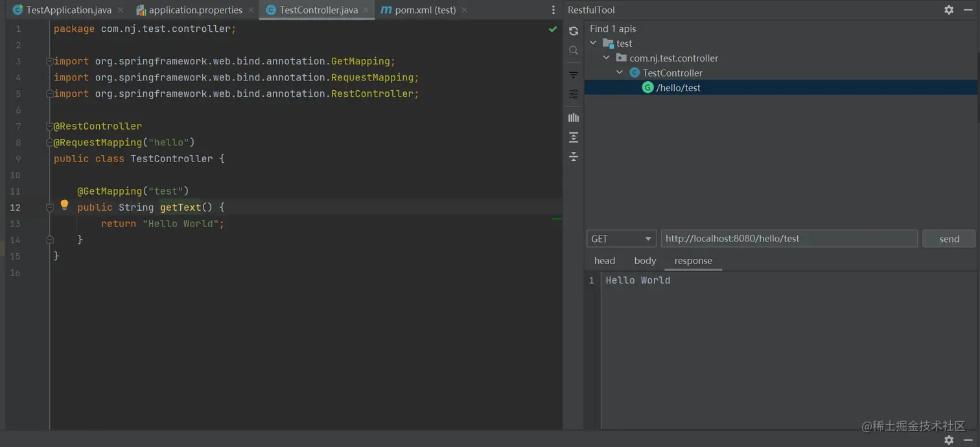
Task: Close the pom.xml (test) tab
Action: pyautogui.click(x=464, y=10)
